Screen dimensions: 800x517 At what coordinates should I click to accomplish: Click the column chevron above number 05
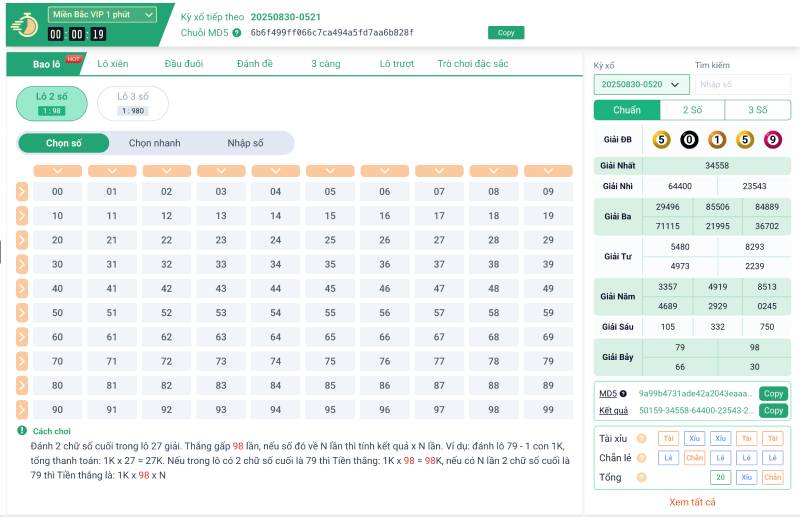pos(330,171)
